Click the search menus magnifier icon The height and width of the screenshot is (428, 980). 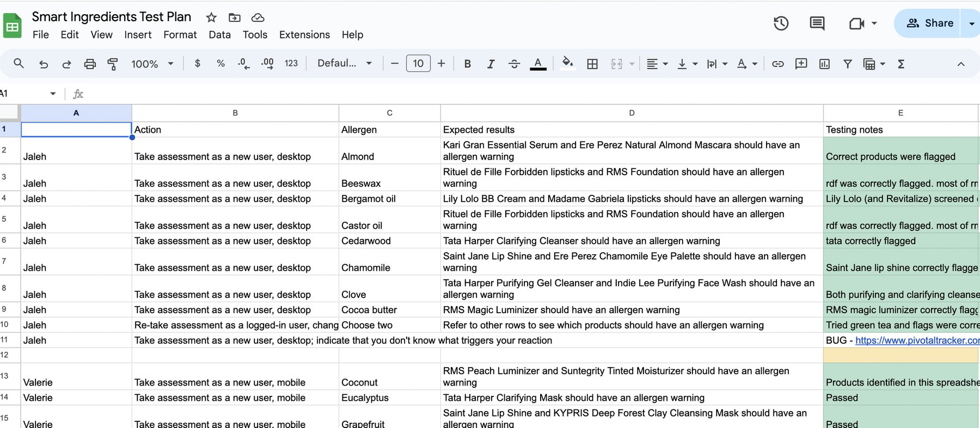pos(19,64)
